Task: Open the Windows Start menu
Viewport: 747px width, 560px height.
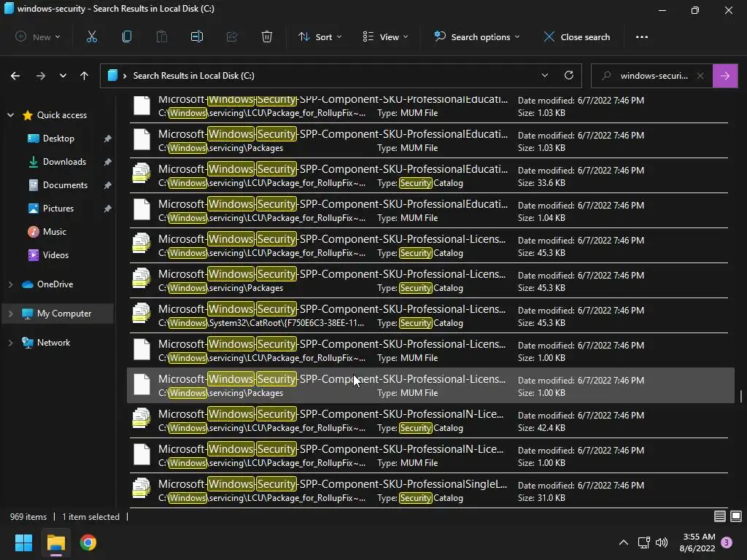Action: [x=23, y=542]
